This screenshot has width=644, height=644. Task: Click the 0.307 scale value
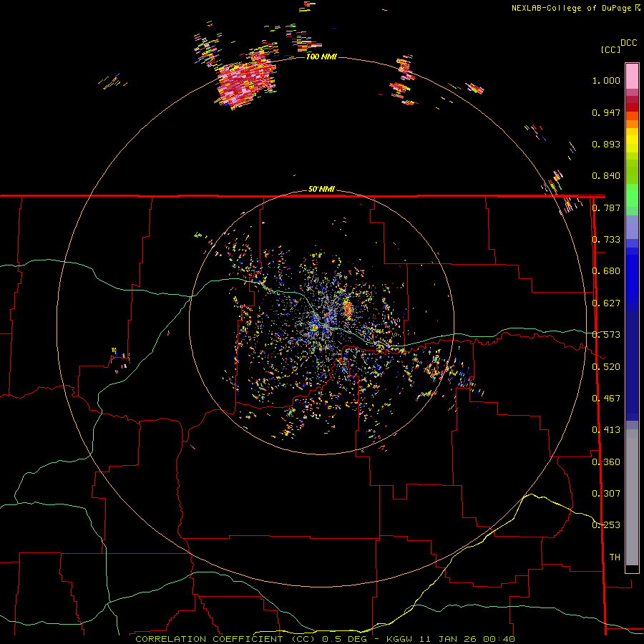606,494
